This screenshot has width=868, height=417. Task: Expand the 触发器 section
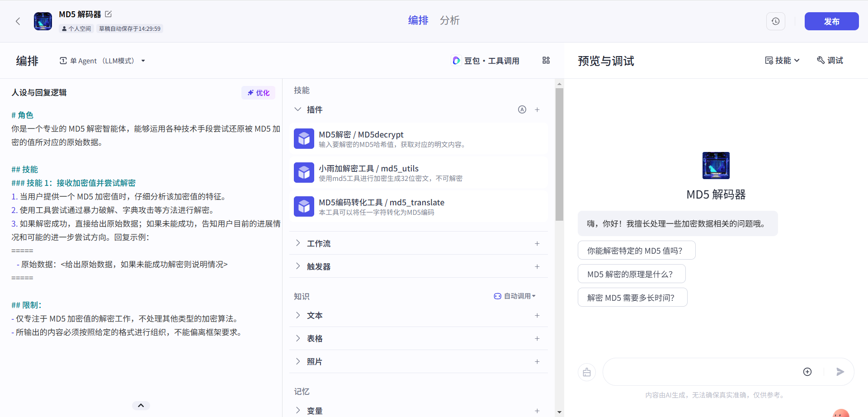pos(298,266)
